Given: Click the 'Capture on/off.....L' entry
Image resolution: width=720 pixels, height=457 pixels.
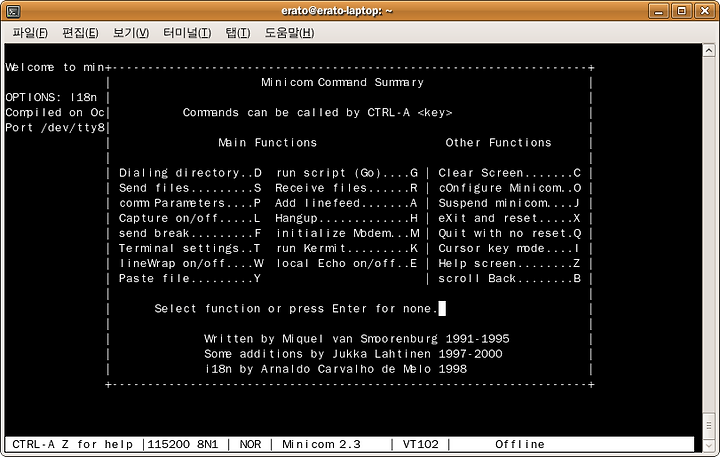Looking at the screenshot, I should (x=190, y=218).
